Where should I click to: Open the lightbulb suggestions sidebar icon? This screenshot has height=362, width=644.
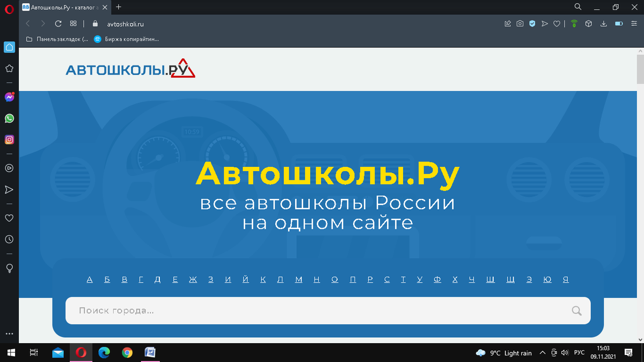coord(9,268)
